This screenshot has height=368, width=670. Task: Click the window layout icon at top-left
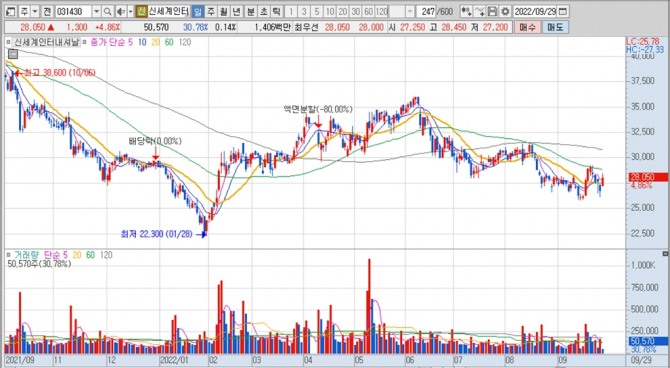(x=11, y=12)
